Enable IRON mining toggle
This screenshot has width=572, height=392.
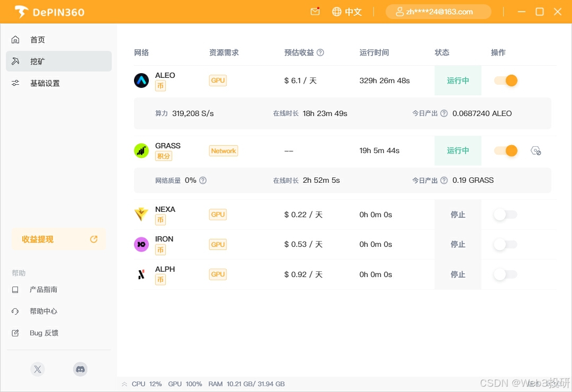(x=506, y=244)
